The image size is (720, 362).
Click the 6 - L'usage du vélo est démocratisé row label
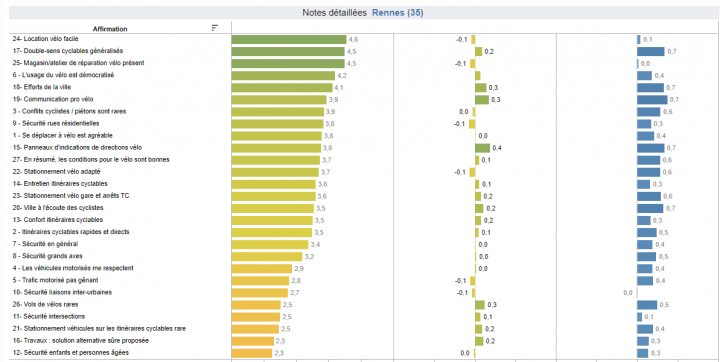click(63, 75)
